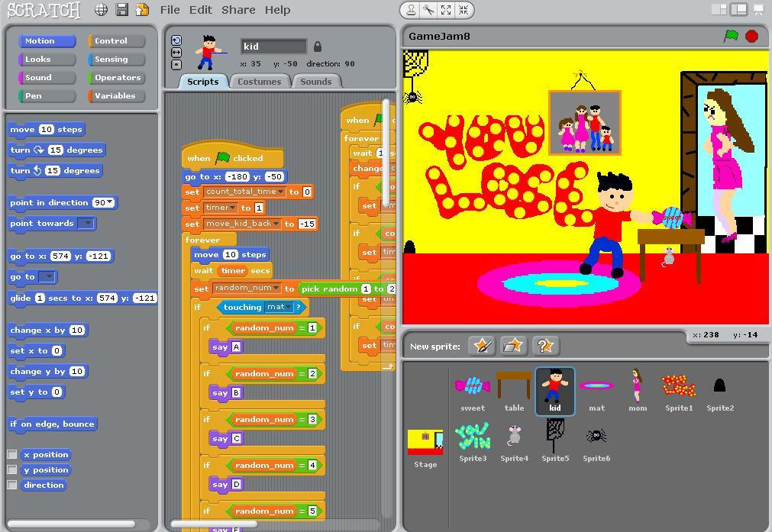Image resolution: width=772 pixels, height=532 pixels.
Task: Get a surprise sprite with question mark button
Action: [x=544, y=346]
